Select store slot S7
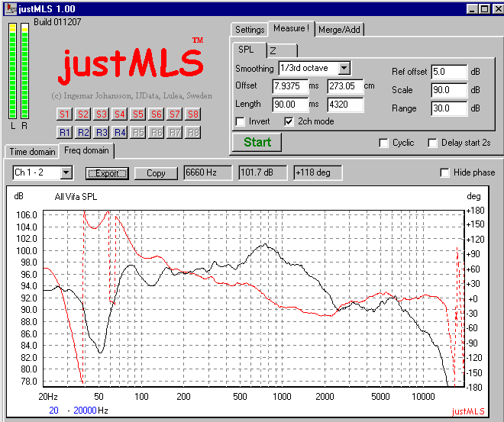This screenshot has width=504, height=422. (175, 114)
